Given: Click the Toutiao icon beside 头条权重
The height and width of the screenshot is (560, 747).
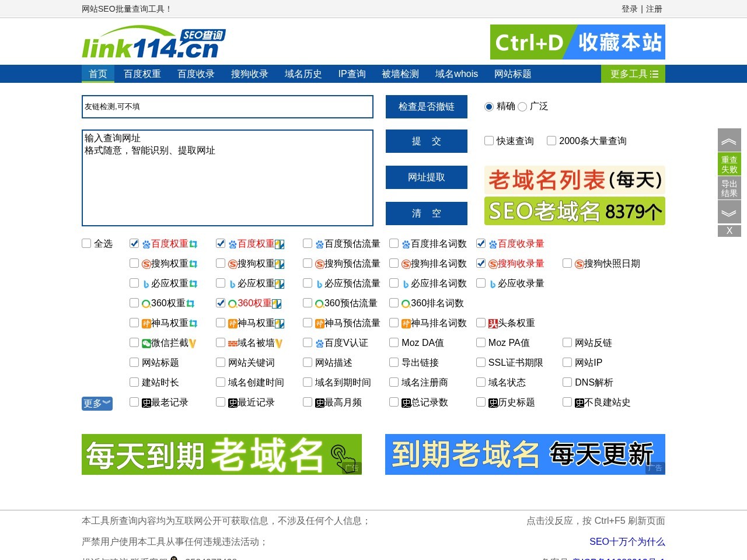Looking at the screenshot, I should (x=493, y=324).
